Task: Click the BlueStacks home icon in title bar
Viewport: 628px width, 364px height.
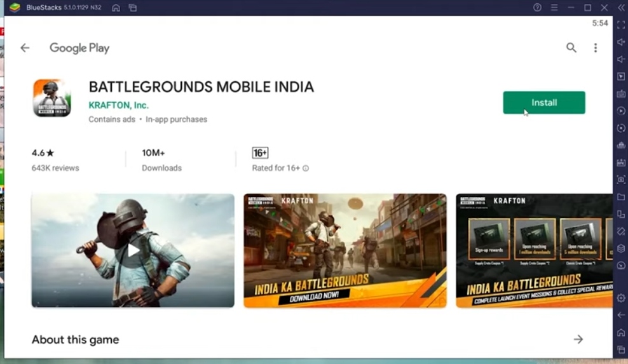Action: (x=116, y=8)
